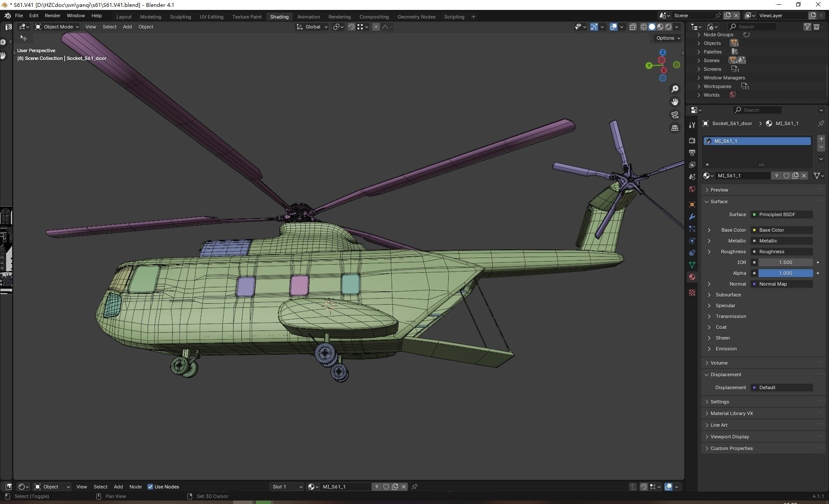829x504 pixels.
Task: Add a new material slot with plus
Action: pos(821,139)
